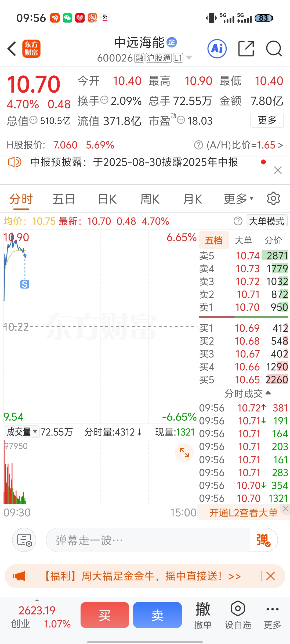Select 卖1 price 10.70 row
The width and height of the screenshot is (290, 644).
click(x=244, y=307)
